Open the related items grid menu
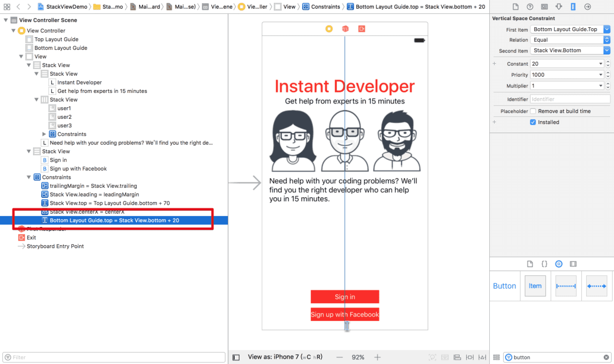Image resolution: width=614 pixels, height=364 pixels. pos(7,7)
